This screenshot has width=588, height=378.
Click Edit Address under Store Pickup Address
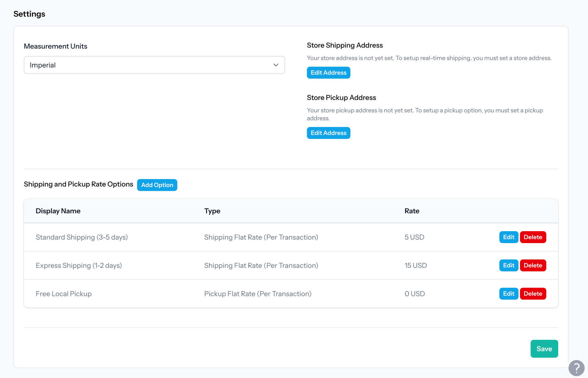click(x=328, y=133)
